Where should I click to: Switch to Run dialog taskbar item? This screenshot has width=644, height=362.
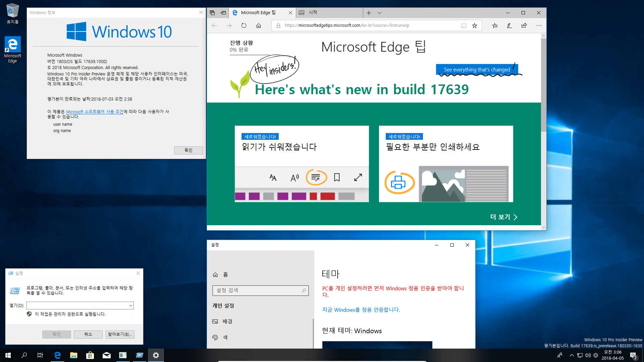(139, 355)
